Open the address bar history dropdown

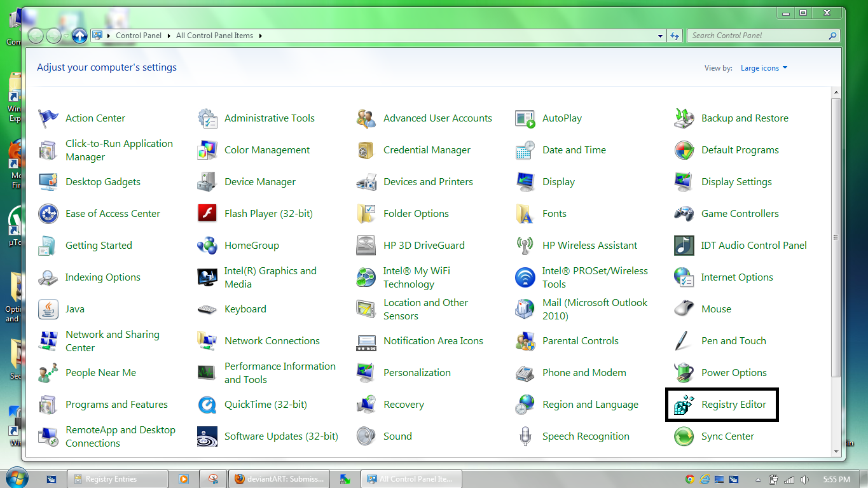coord(659,36)
